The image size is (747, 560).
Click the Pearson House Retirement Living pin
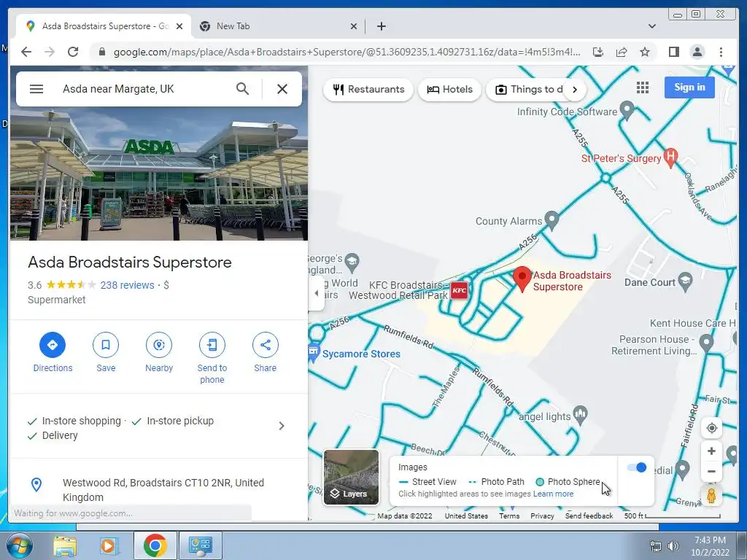pyautogui.click(x=706, y=343)
